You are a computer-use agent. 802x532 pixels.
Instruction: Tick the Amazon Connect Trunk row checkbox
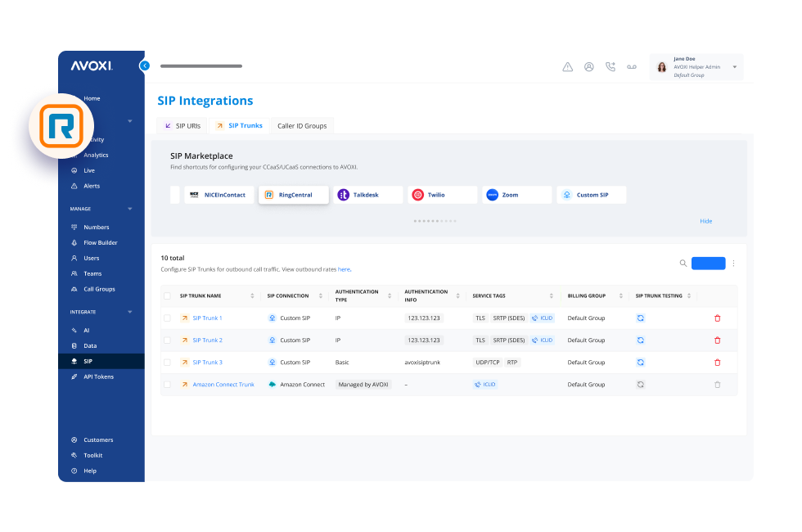coord(167,384)
